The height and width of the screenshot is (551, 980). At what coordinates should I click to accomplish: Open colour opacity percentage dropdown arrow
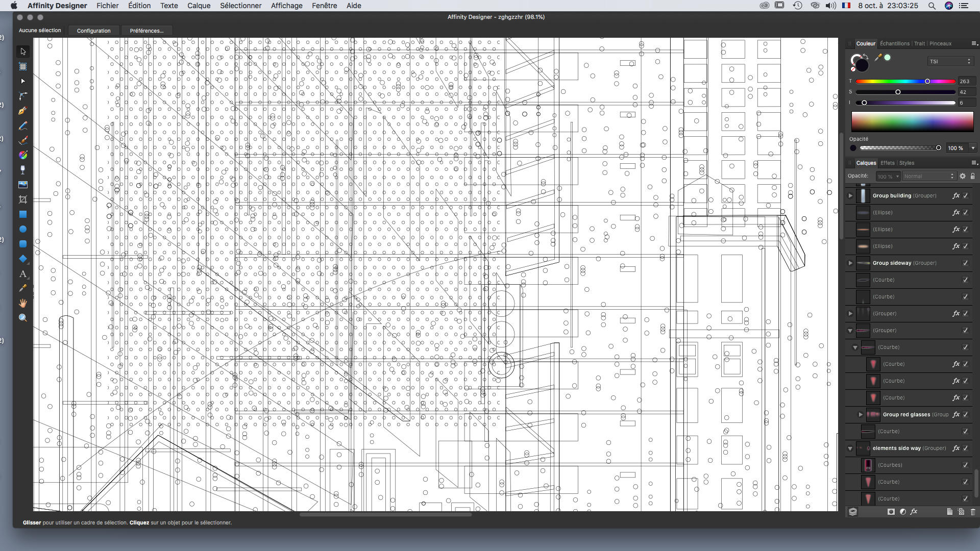point(973,148)
